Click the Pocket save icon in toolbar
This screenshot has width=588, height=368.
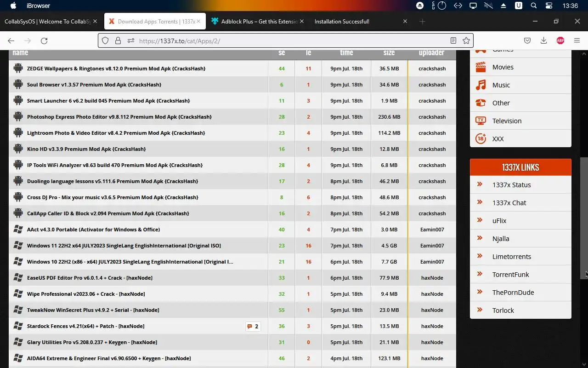click(527, 40)
